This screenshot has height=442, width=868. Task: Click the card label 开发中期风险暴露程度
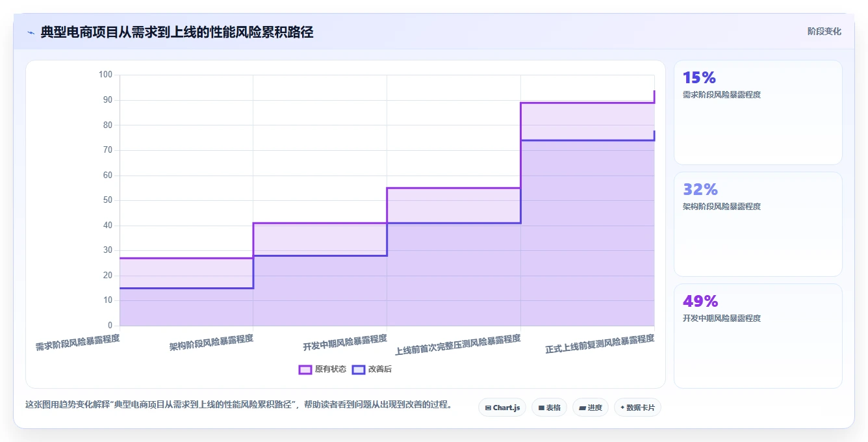(722, 318)
